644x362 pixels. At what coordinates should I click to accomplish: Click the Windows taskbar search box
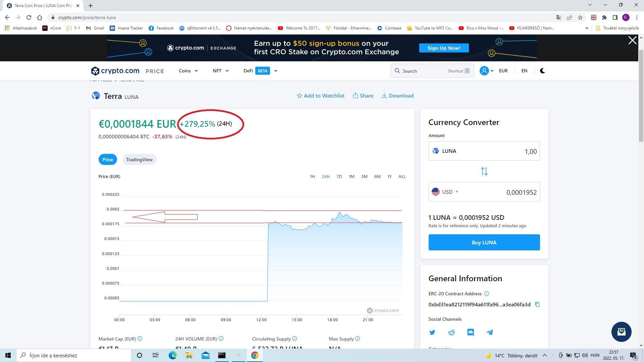(74, 355)
